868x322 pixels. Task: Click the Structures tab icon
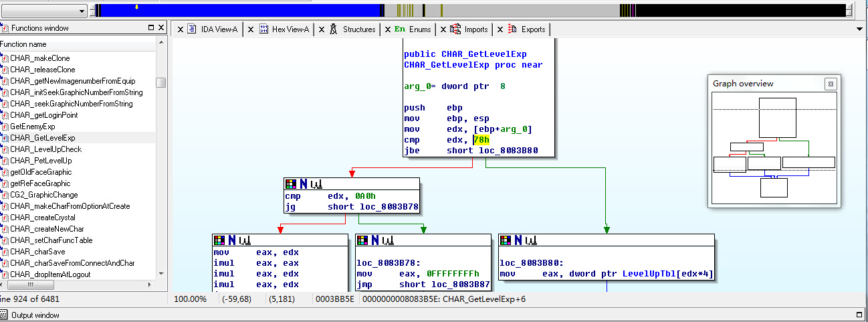coord(333,29)
